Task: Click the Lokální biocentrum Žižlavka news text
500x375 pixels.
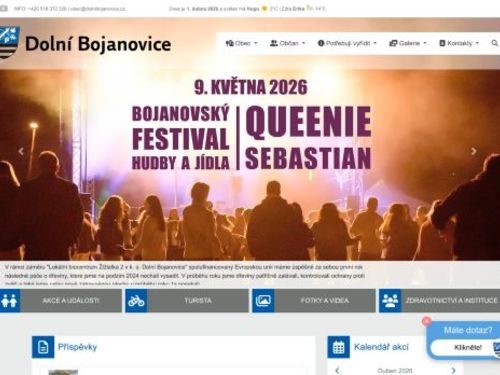Action: (184, 275)
